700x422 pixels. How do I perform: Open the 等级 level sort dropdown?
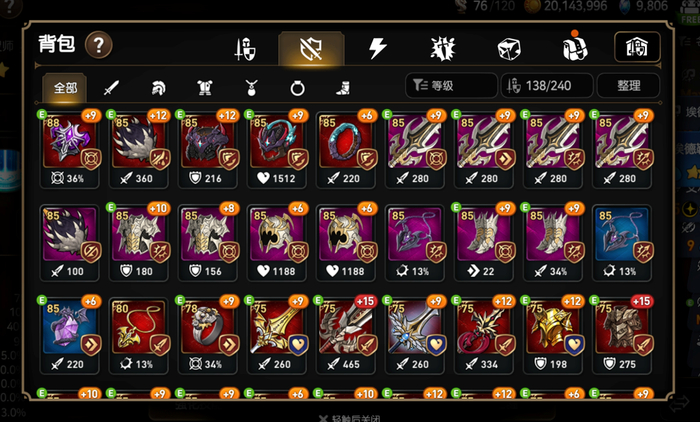click(451, 85)
